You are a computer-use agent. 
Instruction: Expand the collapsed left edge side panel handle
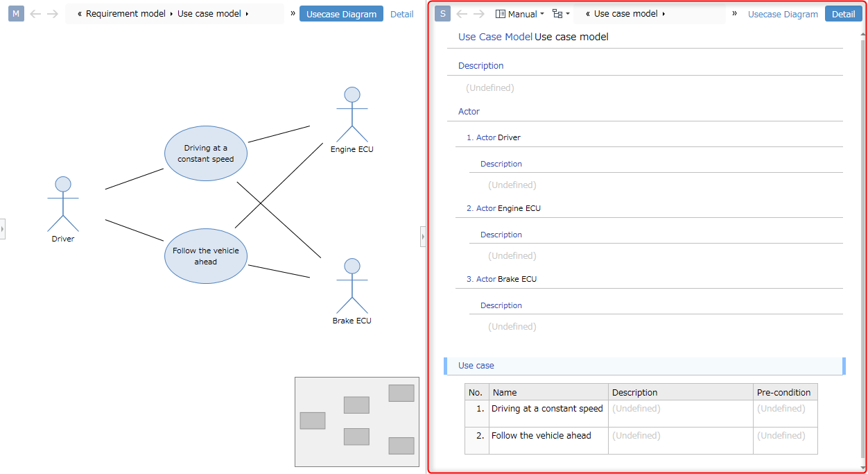(2, 228)
